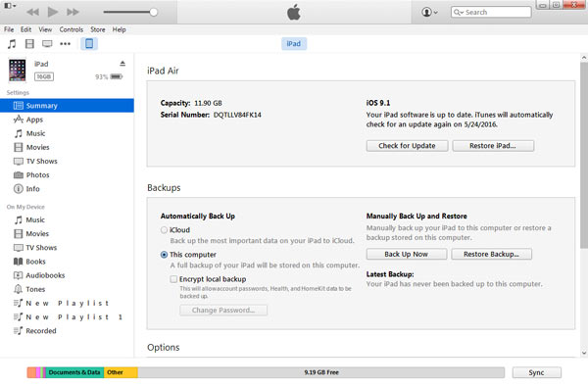Select the This computer radio button

point(164,255)
